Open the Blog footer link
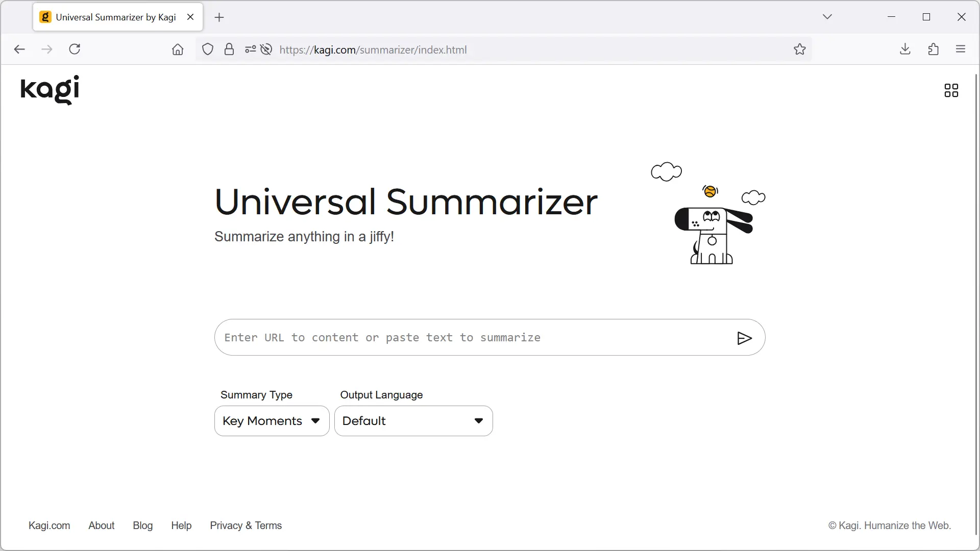 (142, 525)
